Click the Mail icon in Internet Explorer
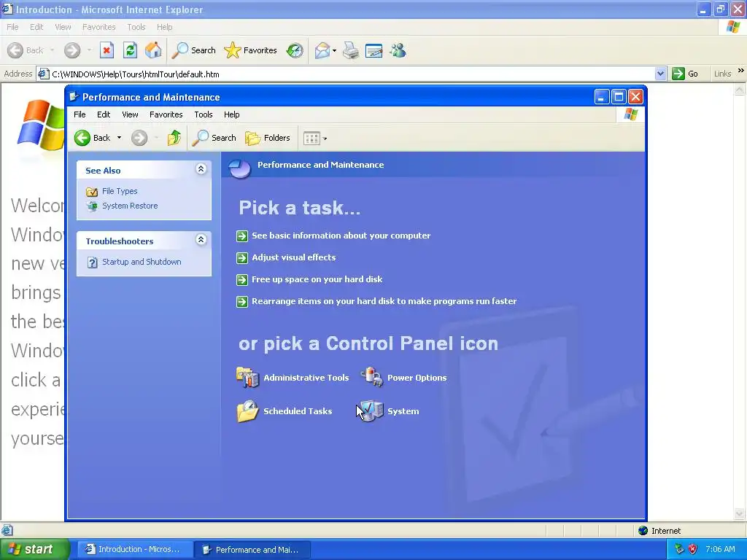 tap(322, 50)
